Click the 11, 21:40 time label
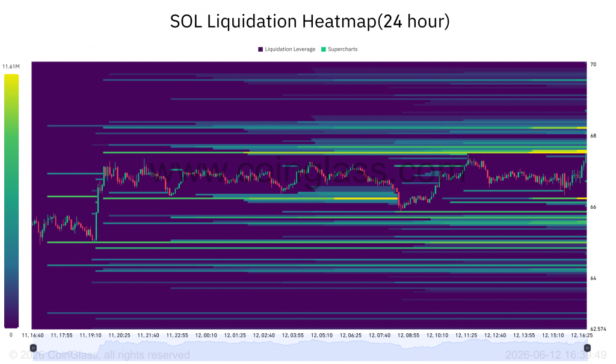Screen dimensions: 616x364 click(x=148, y=335)
